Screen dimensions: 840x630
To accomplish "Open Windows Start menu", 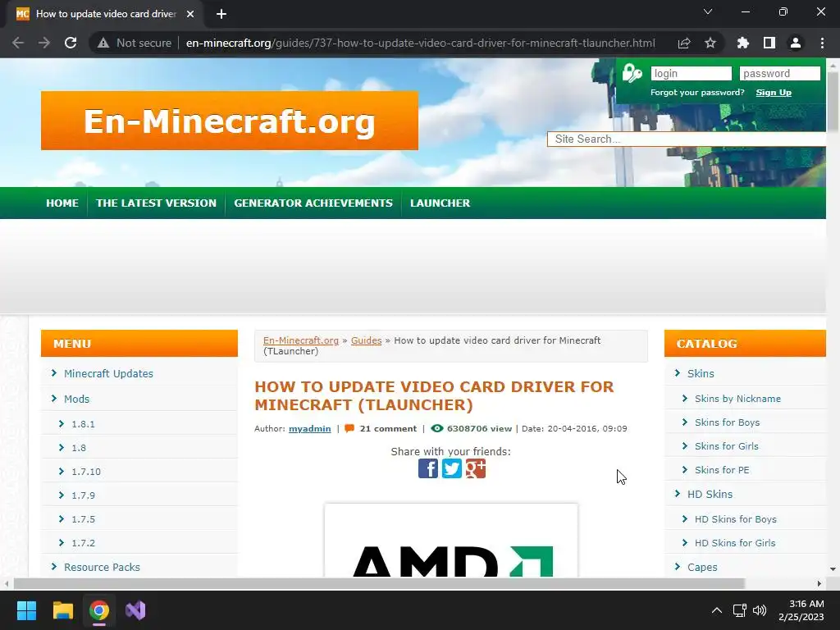I will coord(26,610).
